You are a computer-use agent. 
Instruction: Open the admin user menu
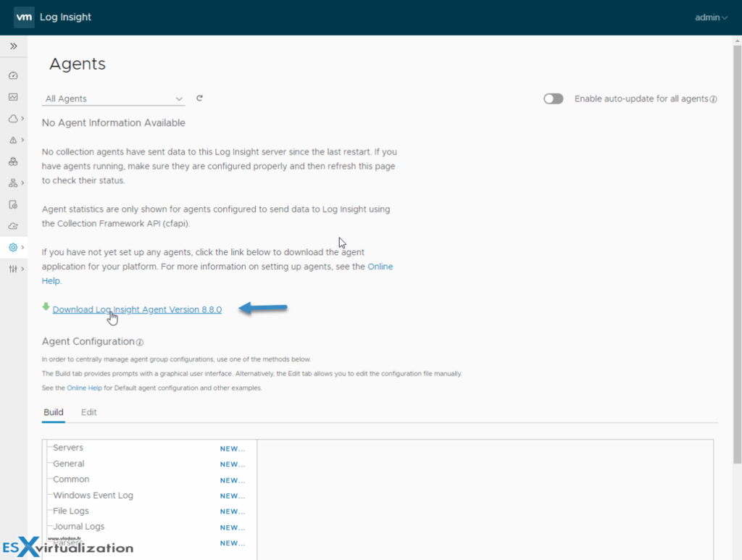click(711, 17)
